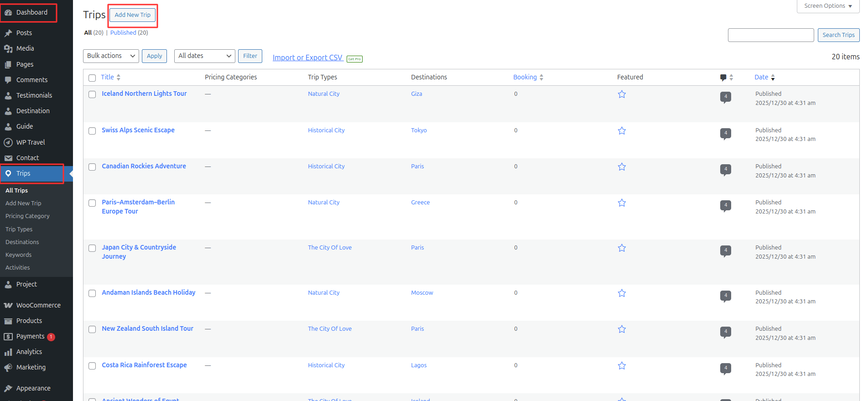Screen dimensions: 868x401
Task: Open the Bulk actions dropdown
Action: [x=111, y=56]
